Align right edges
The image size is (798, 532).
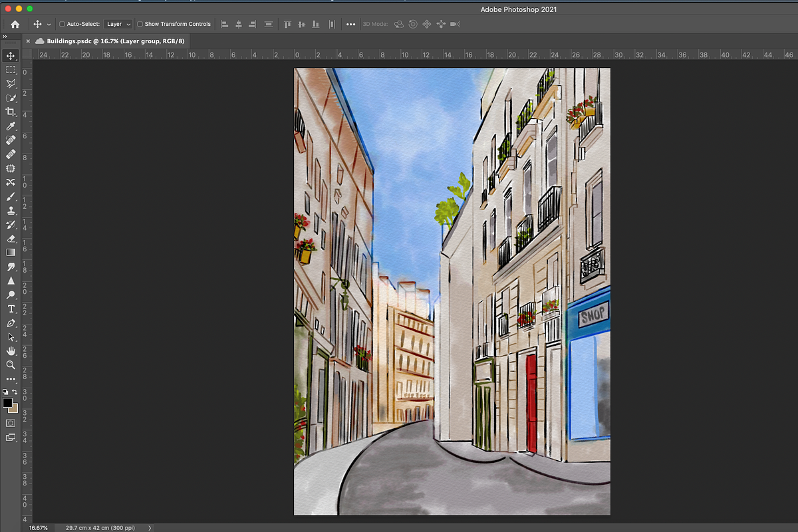(252, 24)
